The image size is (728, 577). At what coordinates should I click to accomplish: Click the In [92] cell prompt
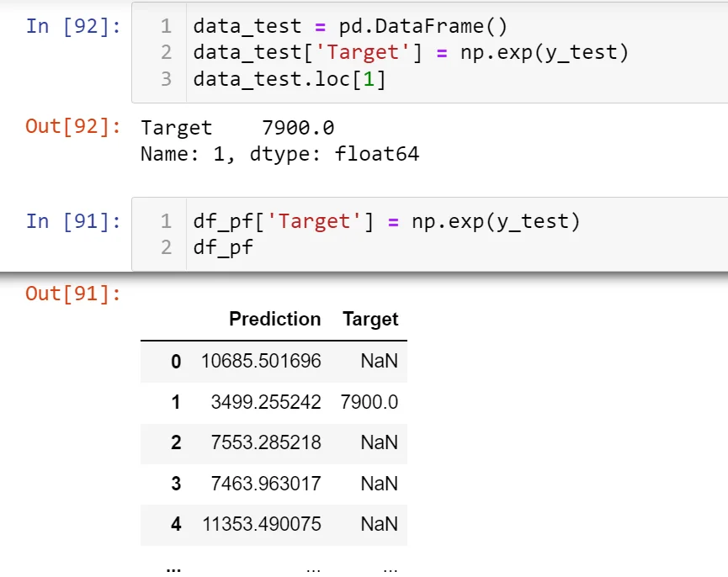click(73, 25)
